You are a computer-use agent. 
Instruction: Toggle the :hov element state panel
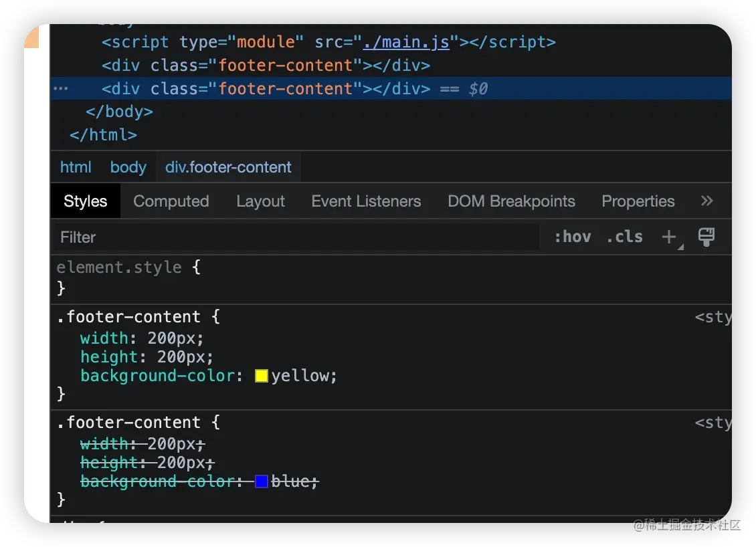coord(572,237)
